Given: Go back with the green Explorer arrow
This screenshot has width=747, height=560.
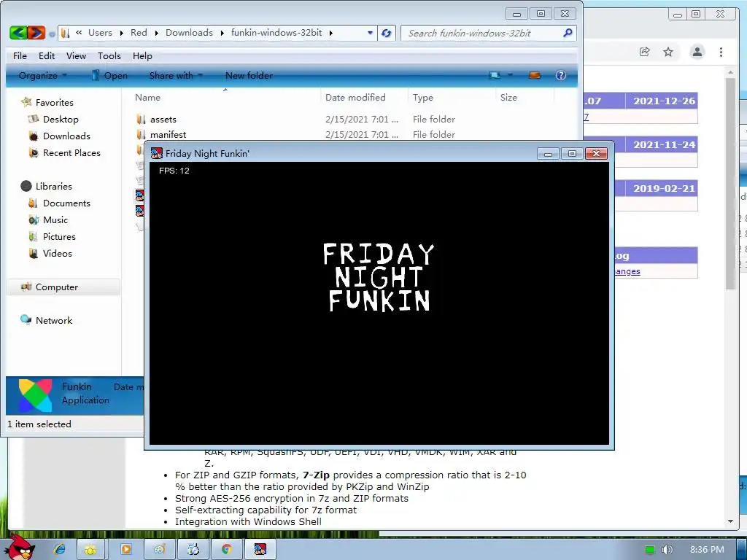Looking at the screenshot, I should pyautogui.click(x=18, y=32).
